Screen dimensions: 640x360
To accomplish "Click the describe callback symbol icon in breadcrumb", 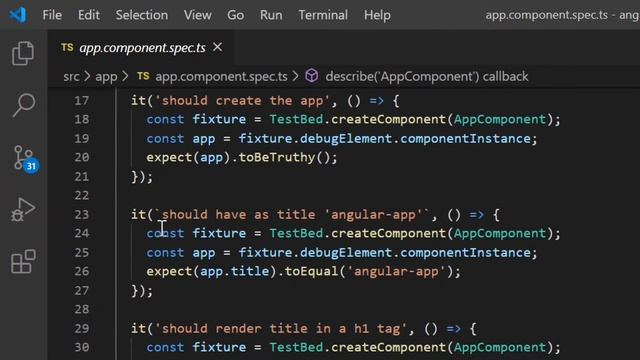I will pos(312,76).
